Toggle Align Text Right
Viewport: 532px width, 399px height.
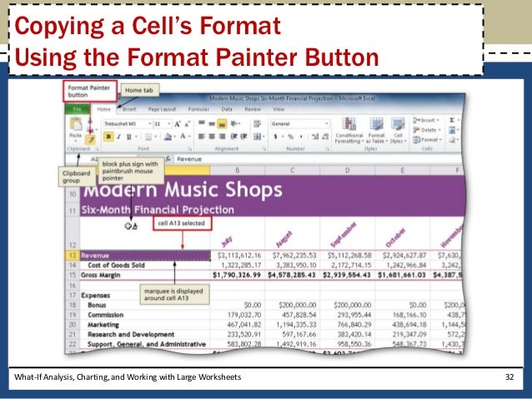click(222, 137)
